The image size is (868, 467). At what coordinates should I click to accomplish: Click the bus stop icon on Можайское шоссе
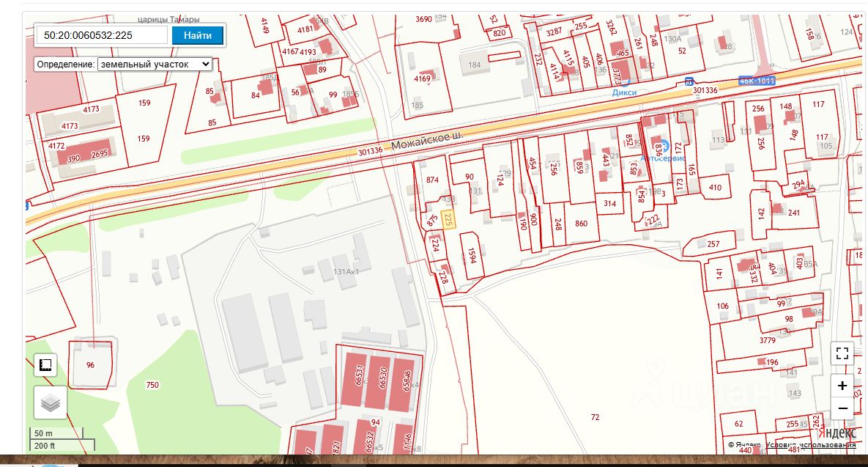689,81
